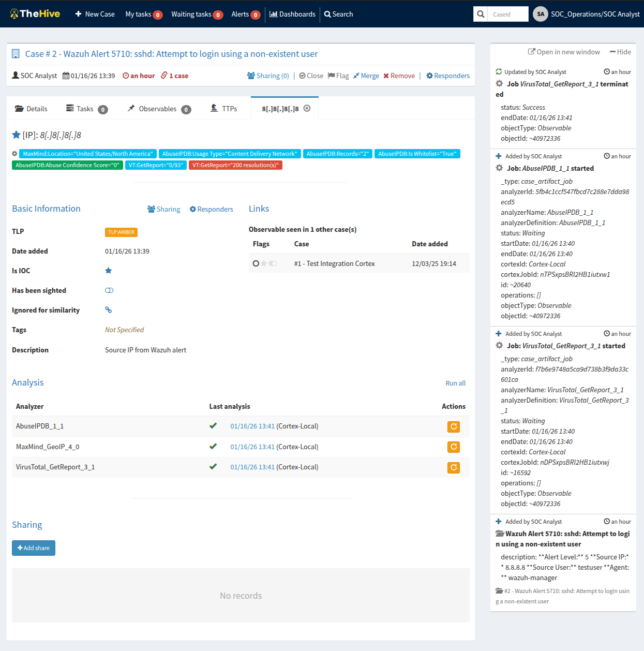This screenshot has width=644, height=651.
Task: Click the case title document icon
Action: 16,54
